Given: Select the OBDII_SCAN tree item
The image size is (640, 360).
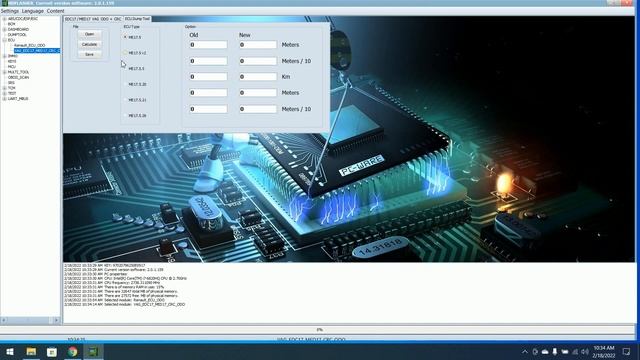Looking at the screenshot, I should pyautogui.click(x=18, y=77).
